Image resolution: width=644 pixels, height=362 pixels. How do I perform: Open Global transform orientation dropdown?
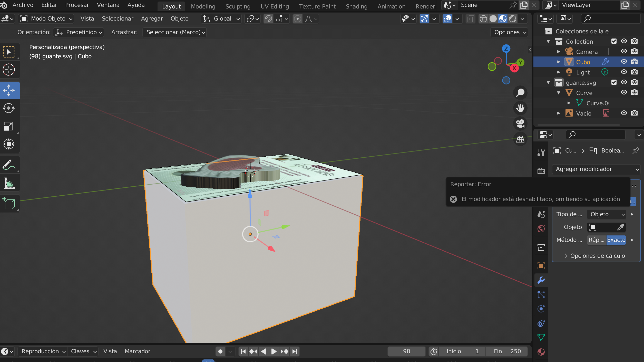[221, 18]
